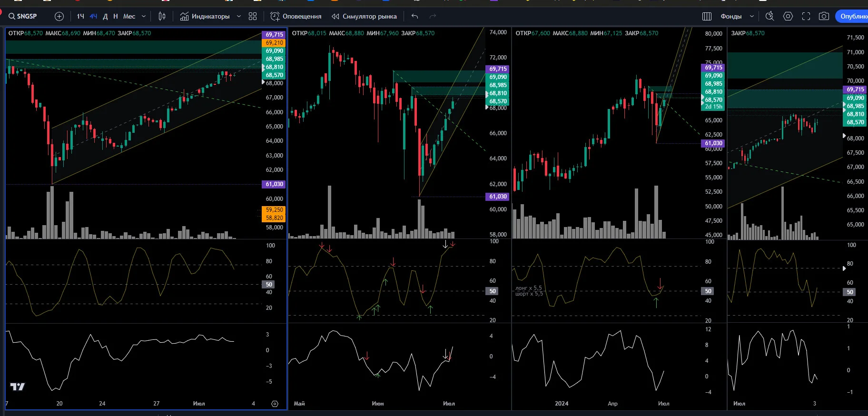Expand the Фонды layout management dropdown
This screenshot has width=868, height=416.
752,16
